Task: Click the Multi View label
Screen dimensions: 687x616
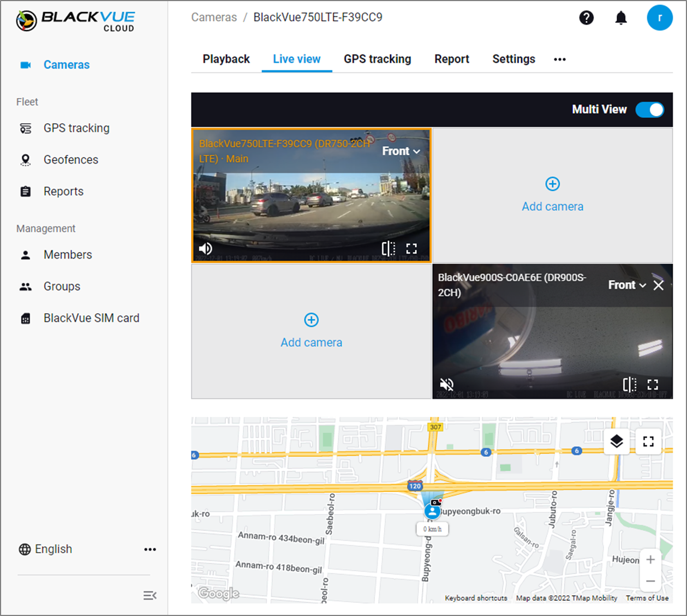Action: pos(599,110)
